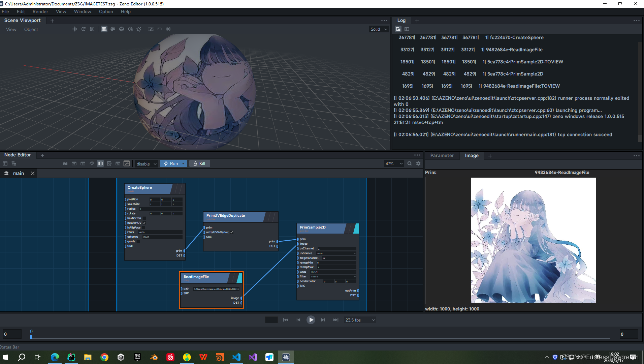Open the File menu
This screenshot has height=364, width=644.
(x=5, y=11)
